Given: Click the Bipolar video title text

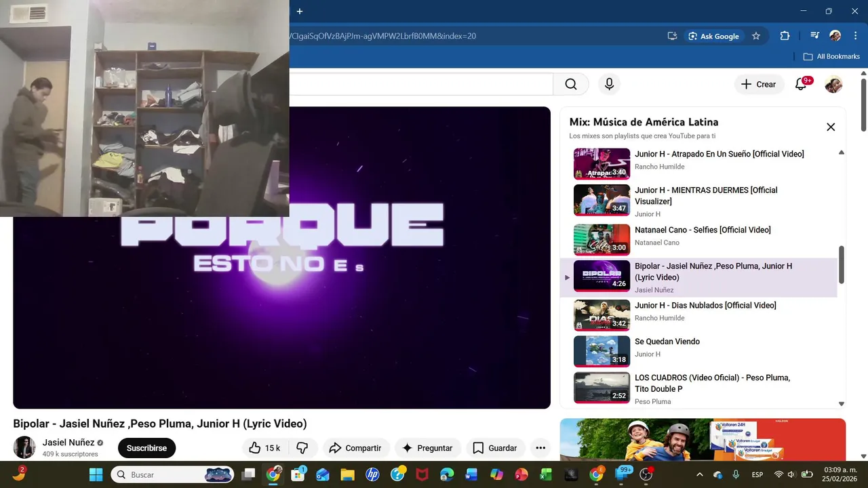Looking at the screenshot, I should pyautogui.click(x=160, y=424).
